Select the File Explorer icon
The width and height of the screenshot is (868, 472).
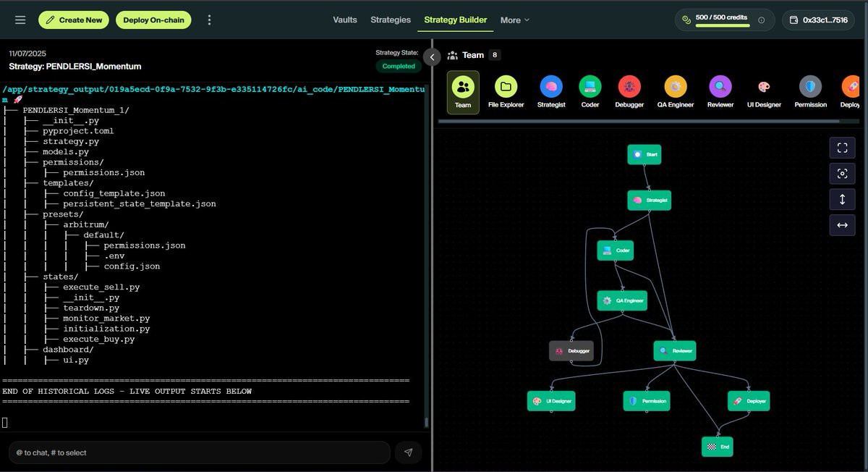pyautogui.click(x=506, y=87)
